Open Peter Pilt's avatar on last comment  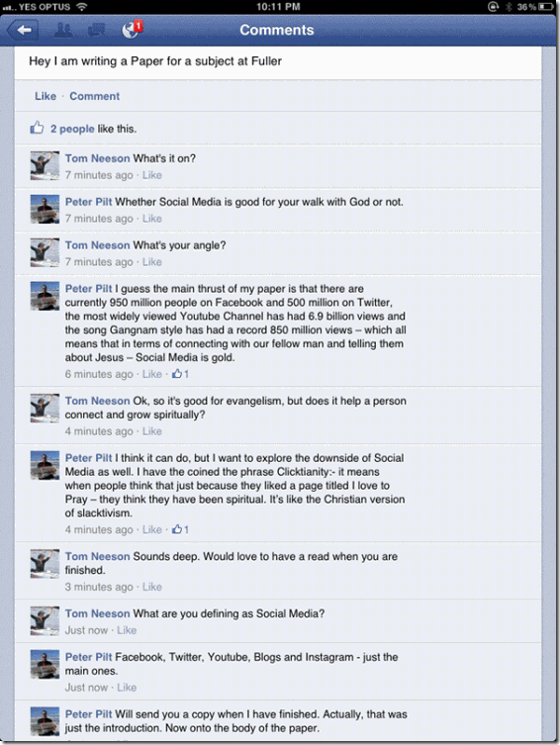[x=45, y=721]
